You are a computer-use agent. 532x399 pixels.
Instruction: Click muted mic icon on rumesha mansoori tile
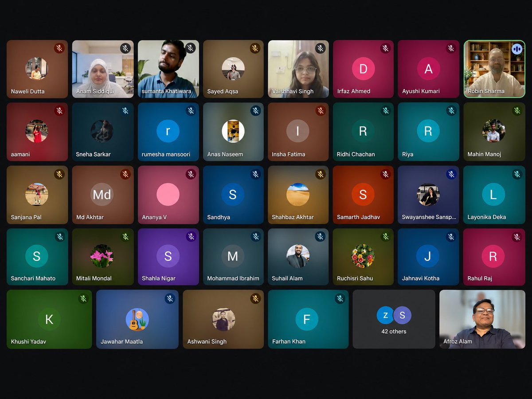pyautogui.click(x=191, y=111)
